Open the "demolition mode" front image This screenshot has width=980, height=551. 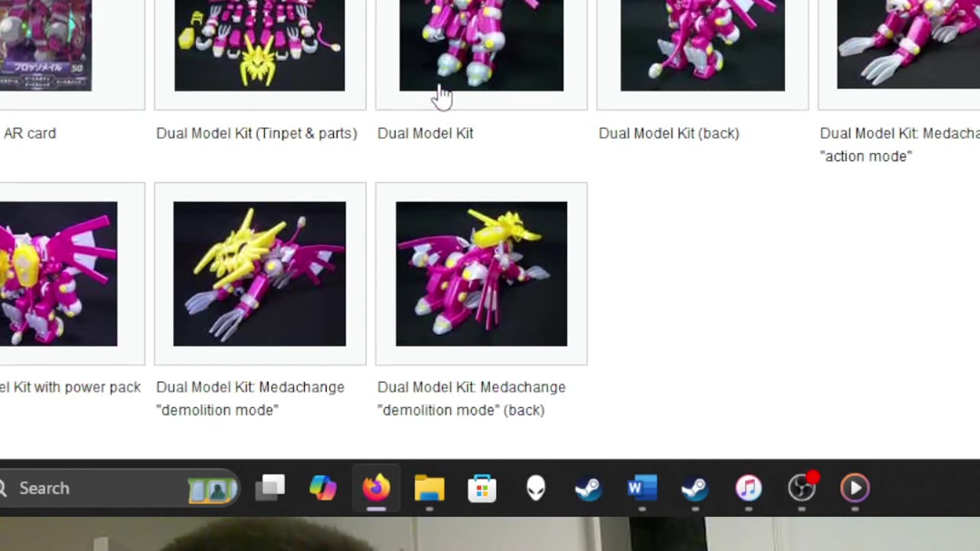click(x=260, y=274)
